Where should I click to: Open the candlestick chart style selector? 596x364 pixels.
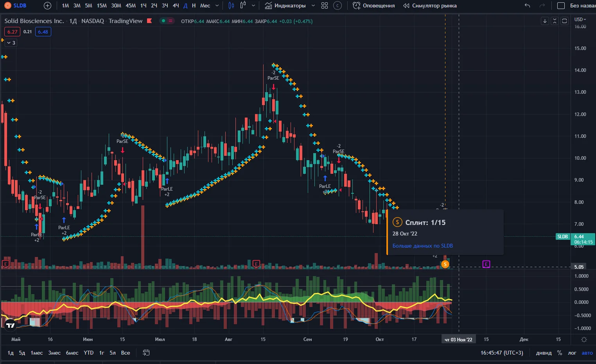[231, 5]
